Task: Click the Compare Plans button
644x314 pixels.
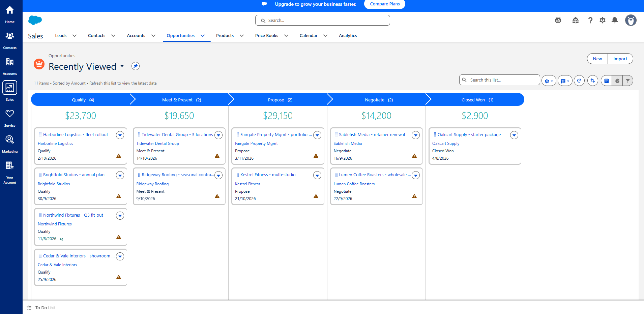Action: click(x=385, y=4)
